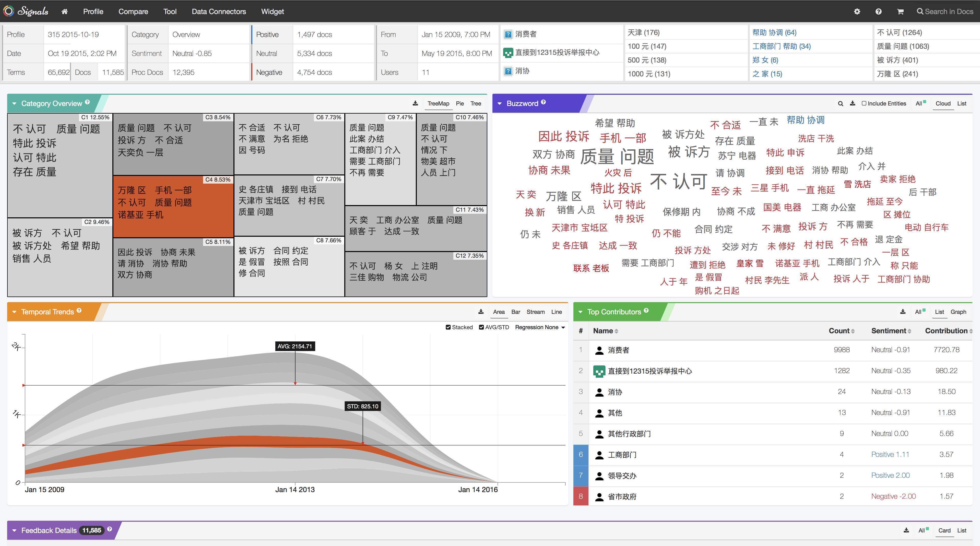The image size is (980, 546).
Task: Download Temporal Trends chart
Action: pyautogui.click(x=481, y=312)
